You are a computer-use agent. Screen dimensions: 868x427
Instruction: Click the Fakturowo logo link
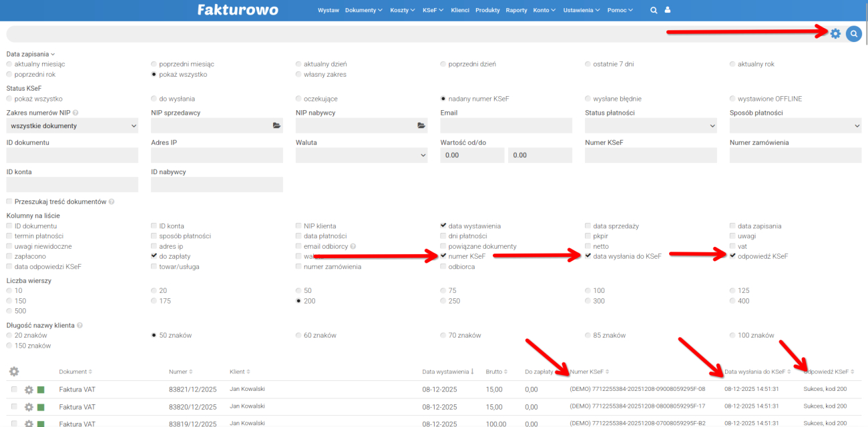pyautogui.click(x=238, y=10)
